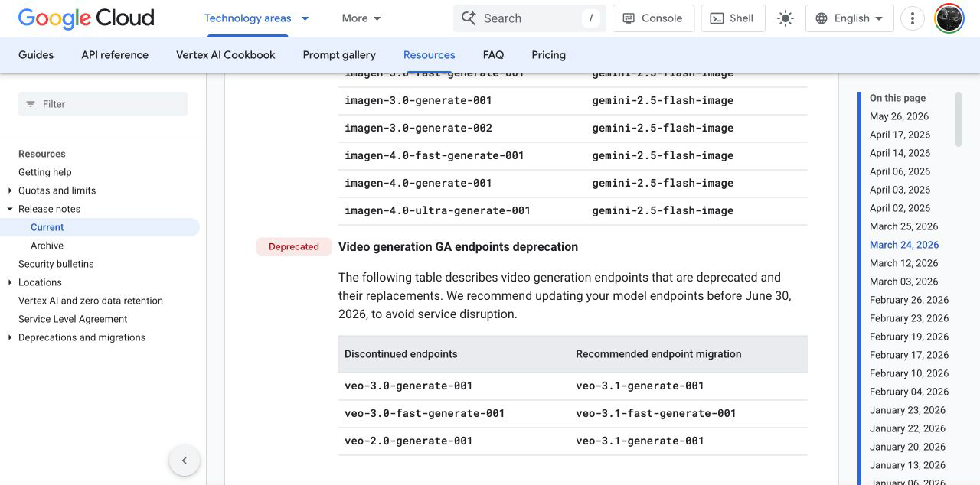The image size is (980, 485).
Task: Select Current release notes
Action: click(x=47, y=227)
